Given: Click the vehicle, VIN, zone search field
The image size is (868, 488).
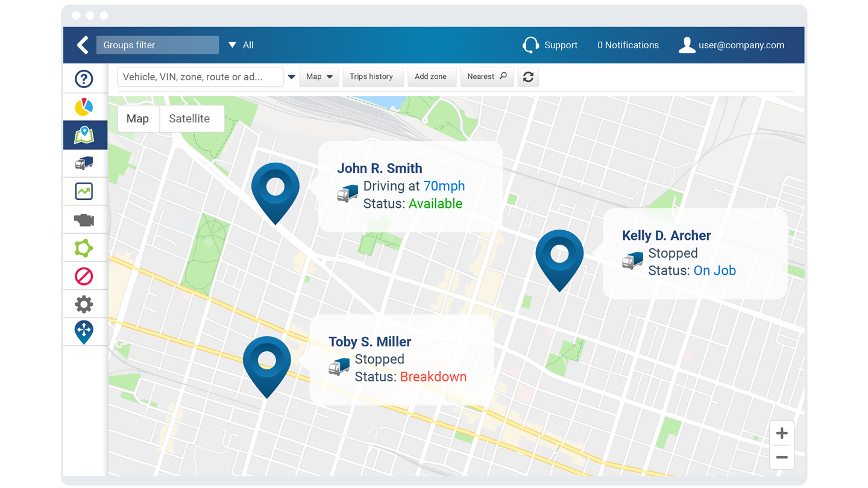Looking at the screenshot, I should [200, 77].
